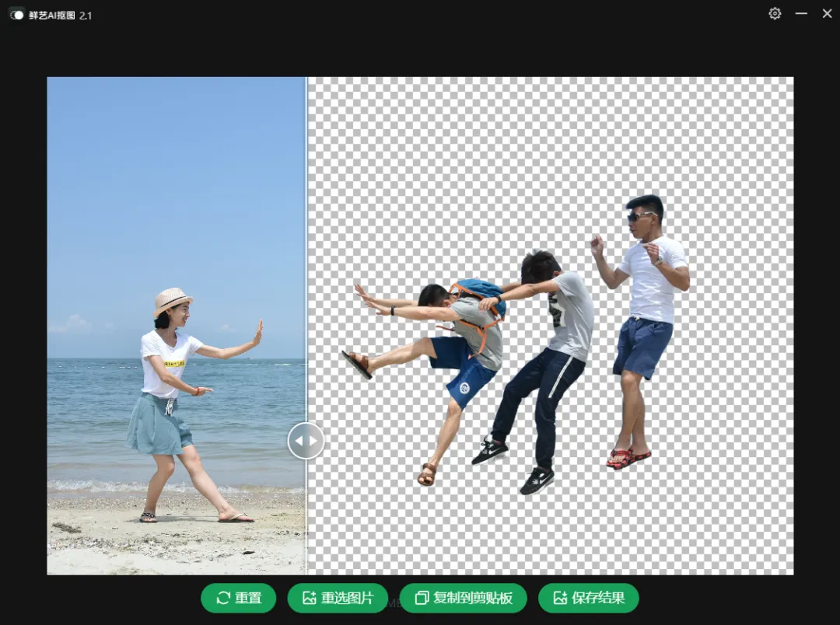Choose another image via 重选图片 label
Screen dimensions: 840x625
[348, 598]
